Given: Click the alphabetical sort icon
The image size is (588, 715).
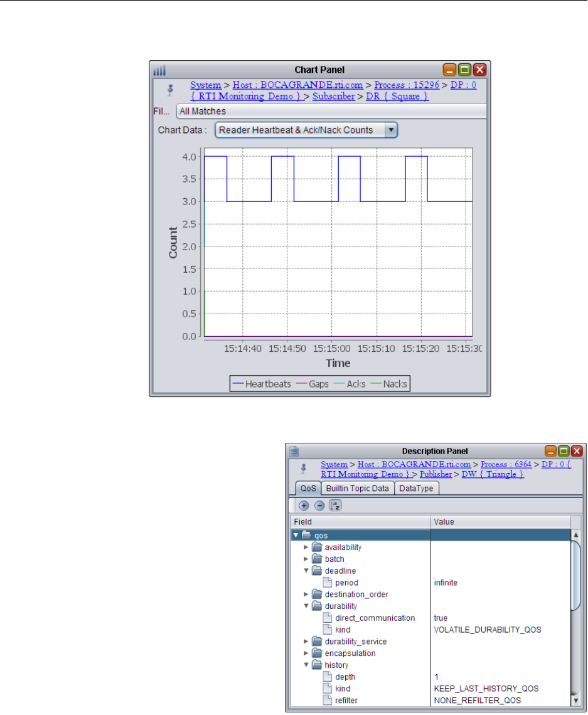Looking at the screenshot, I should coord(335,506).
